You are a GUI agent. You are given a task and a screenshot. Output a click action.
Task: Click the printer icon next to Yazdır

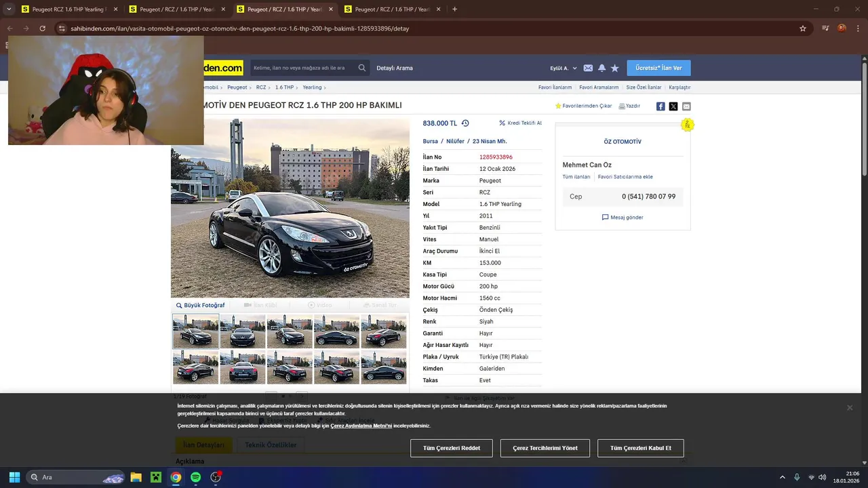(x=622, y=106)
